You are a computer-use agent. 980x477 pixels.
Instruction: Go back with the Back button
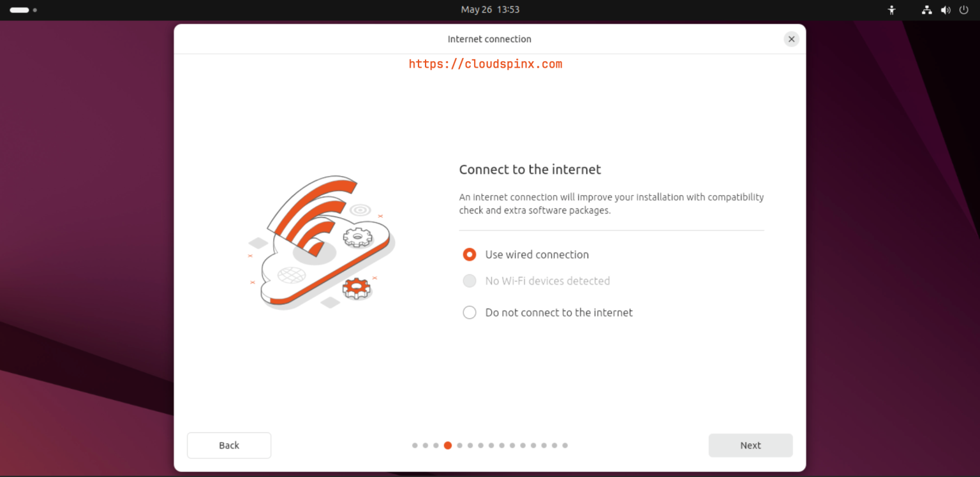point(228,445)
